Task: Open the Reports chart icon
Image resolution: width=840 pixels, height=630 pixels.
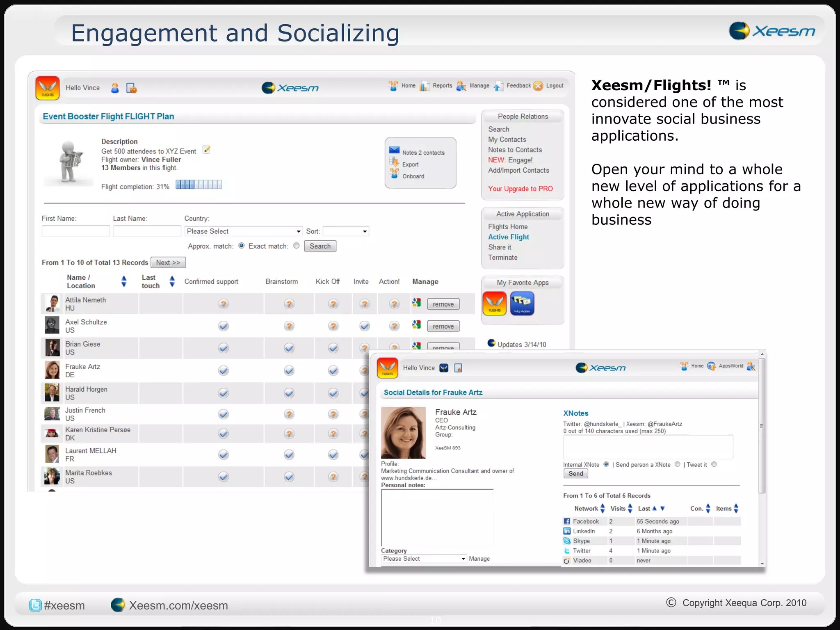Action: [425, 86]
